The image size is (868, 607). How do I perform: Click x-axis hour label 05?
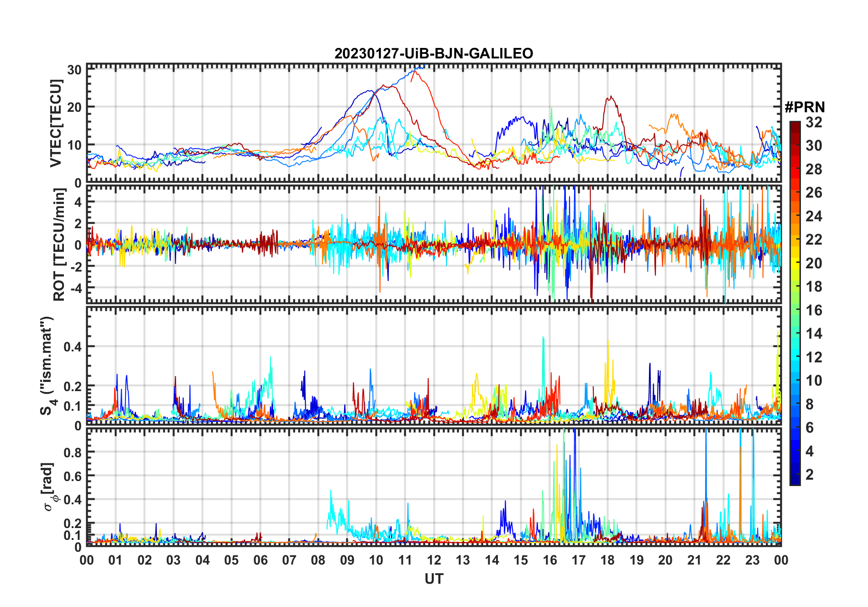pos(231,560)
